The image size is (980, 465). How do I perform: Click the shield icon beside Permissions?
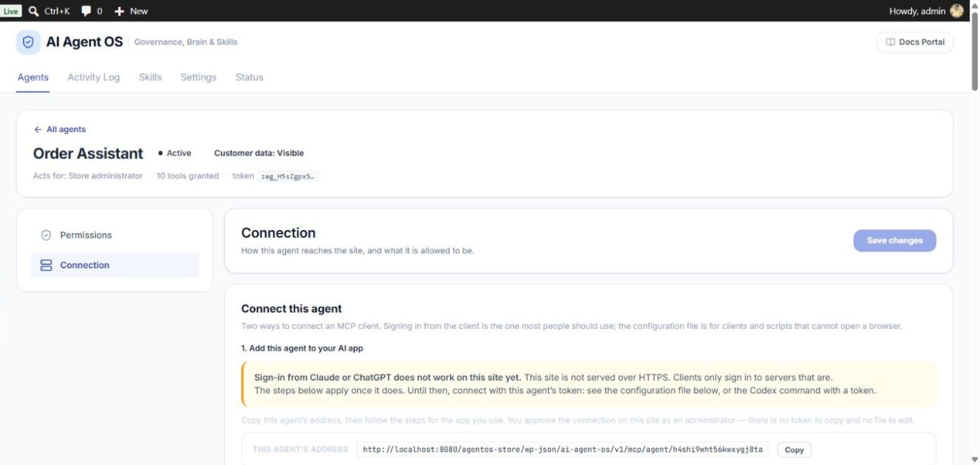(x=47, y=235)
